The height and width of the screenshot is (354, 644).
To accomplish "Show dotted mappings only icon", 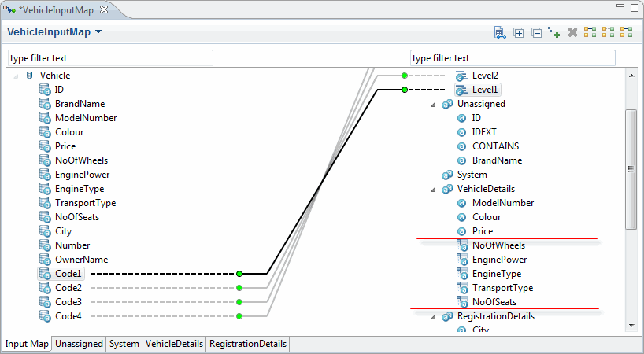I will [x=609, y=32].
